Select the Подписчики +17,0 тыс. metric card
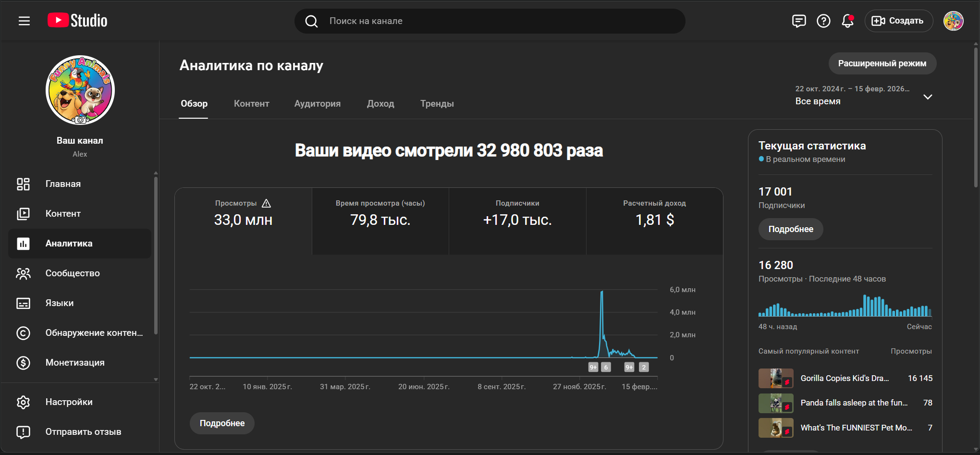 click(517, 221)
